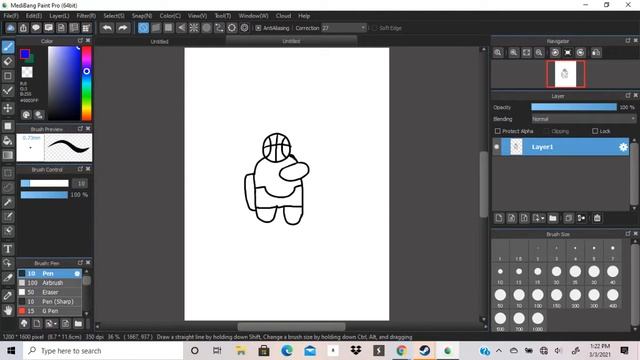The width and height of the screenshot is (640, 360).
Task: Select the Move tool with four arrows
Action: (x=8, y=108)
